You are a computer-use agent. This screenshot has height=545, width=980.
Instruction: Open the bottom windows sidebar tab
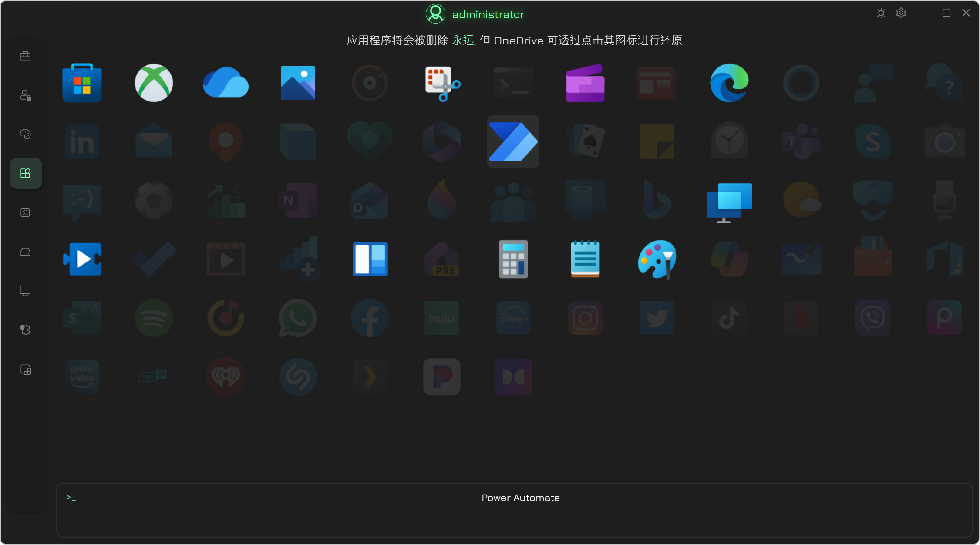click(25, 370)
